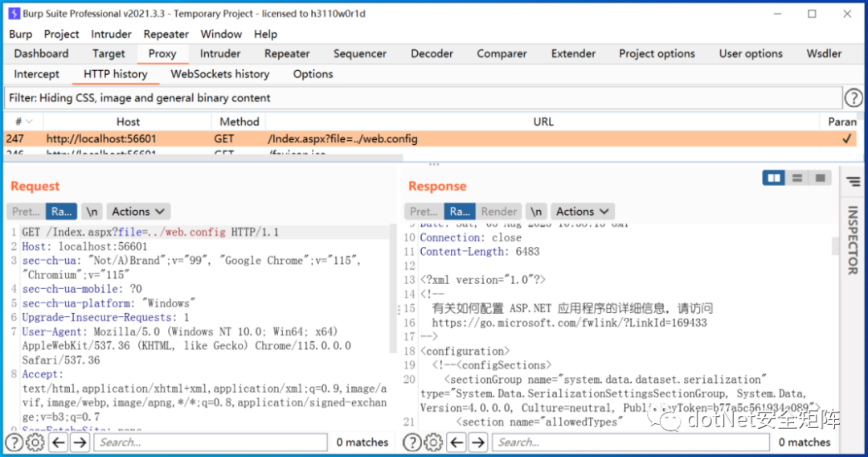Click the Request panel heading
The height and width of the screenshot is (457, 868).
35,186
